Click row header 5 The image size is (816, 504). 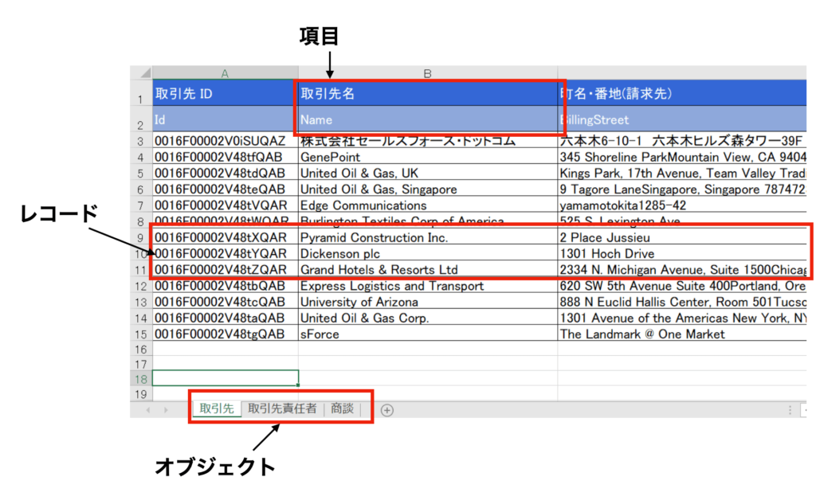tap(140, 174)
